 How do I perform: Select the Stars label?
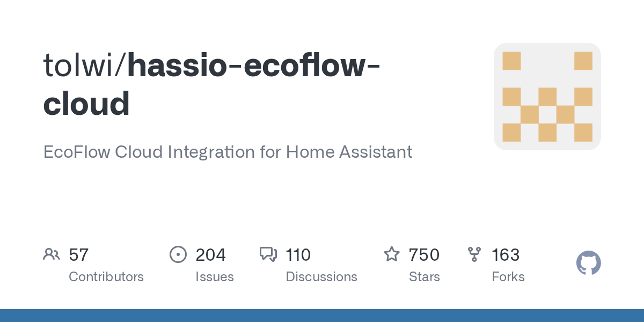click(424, 277)
